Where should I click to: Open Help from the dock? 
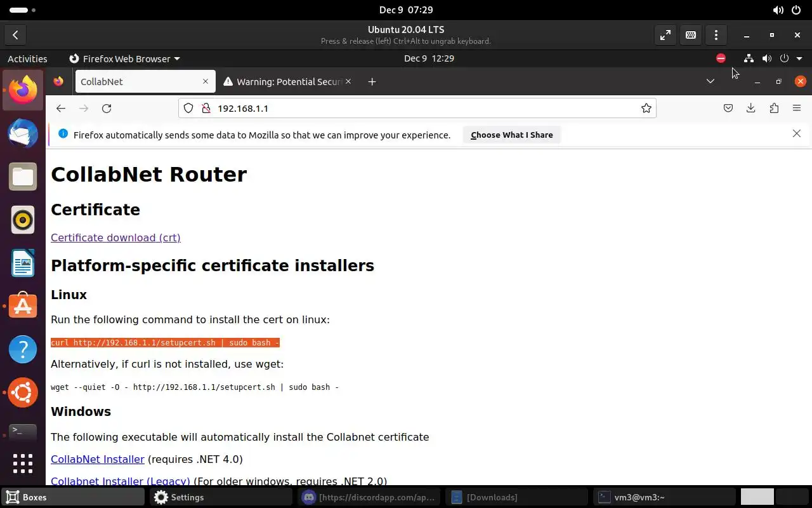23,349
